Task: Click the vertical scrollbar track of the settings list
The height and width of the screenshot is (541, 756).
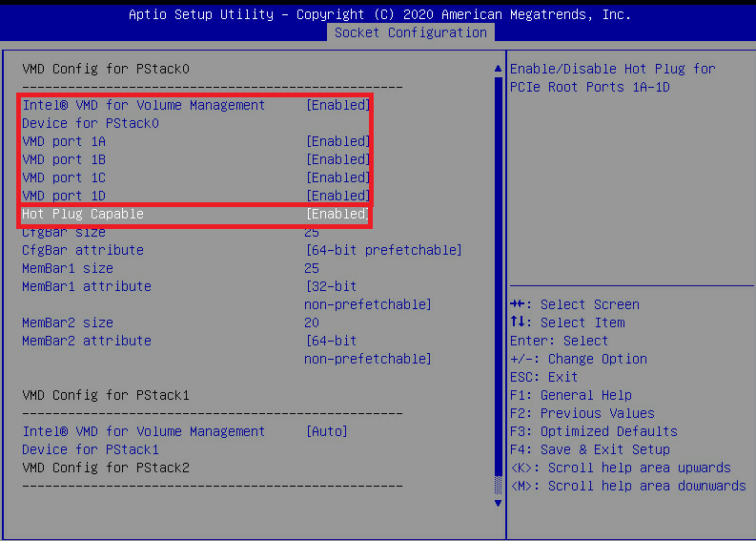Action: point(498,284)
